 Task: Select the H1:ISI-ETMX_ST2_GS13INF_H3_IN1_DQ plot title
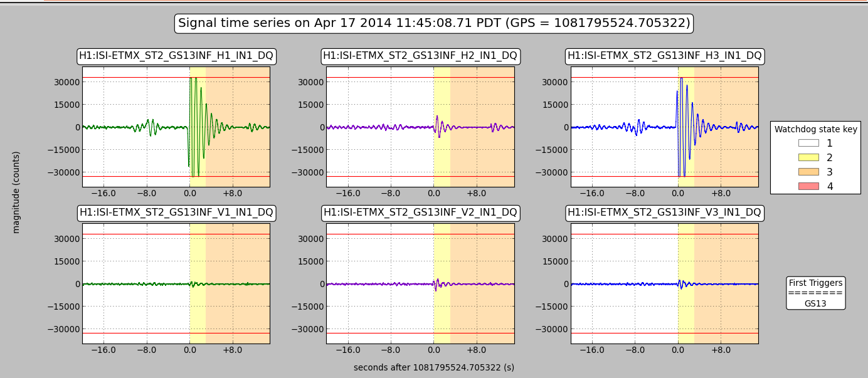click(665, 56)
